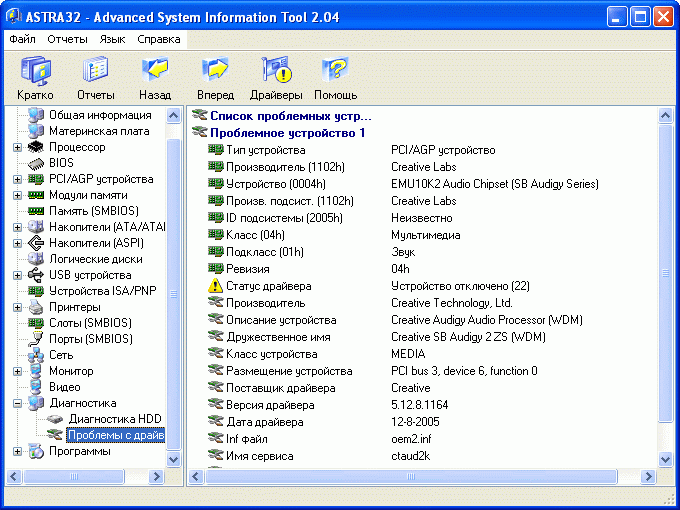Click the USB устройства icon in tree
Image resolution: width=680 pixels, height=510 pixels.
(36, 275)
